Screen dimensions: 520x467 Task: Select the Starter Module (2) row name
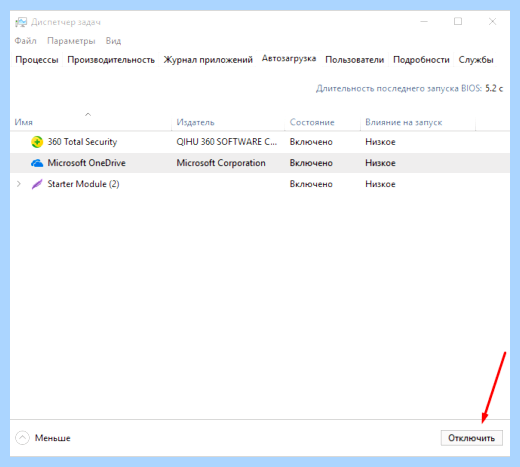click(x=83, y=184)
